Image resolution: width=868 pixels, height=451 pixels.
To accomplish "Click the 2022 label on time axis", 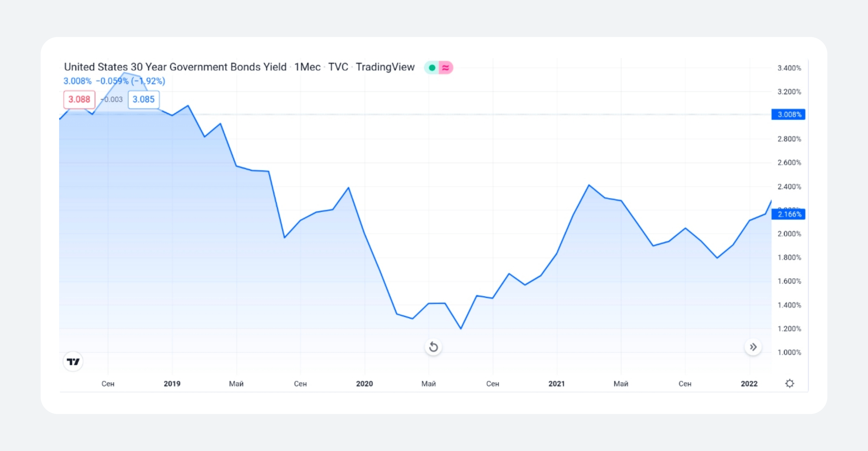I will coord(749,384).
